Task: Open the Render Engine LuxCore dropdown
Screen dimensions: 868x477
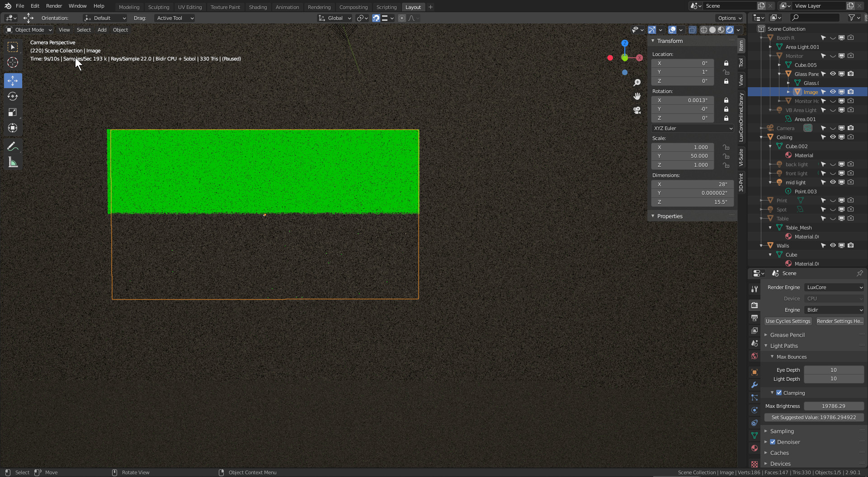Action: click(x=834, y=287)
